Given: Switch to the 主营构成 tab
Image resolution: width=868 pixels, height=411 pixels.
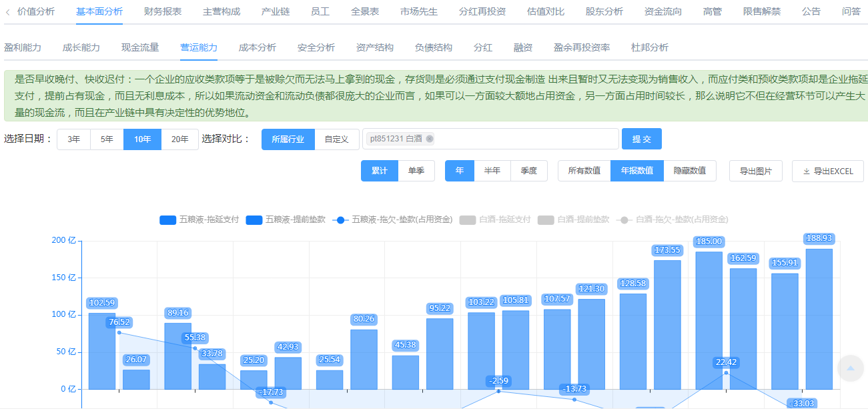Looking at the screenshot, I should click(222, 11).
